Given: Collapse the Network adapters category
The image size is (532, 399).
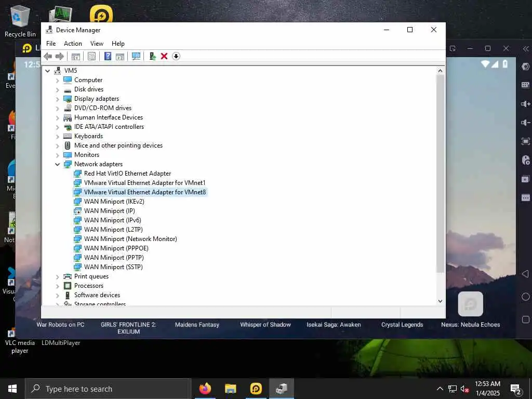Looking at the screenshot, I should coord(57,165).
